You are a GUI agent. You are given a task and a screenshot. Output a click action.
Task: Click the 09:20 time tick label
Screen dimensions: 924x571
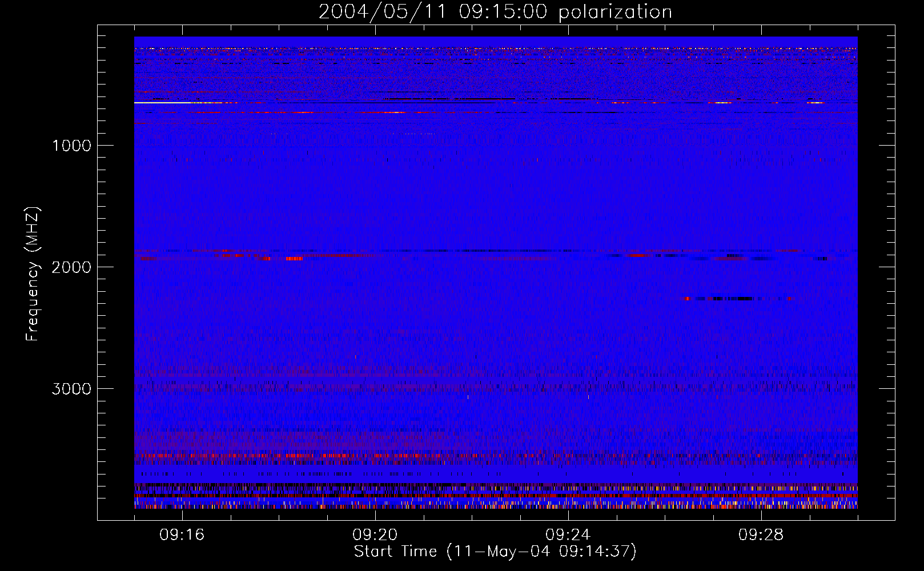pos(375,535)
